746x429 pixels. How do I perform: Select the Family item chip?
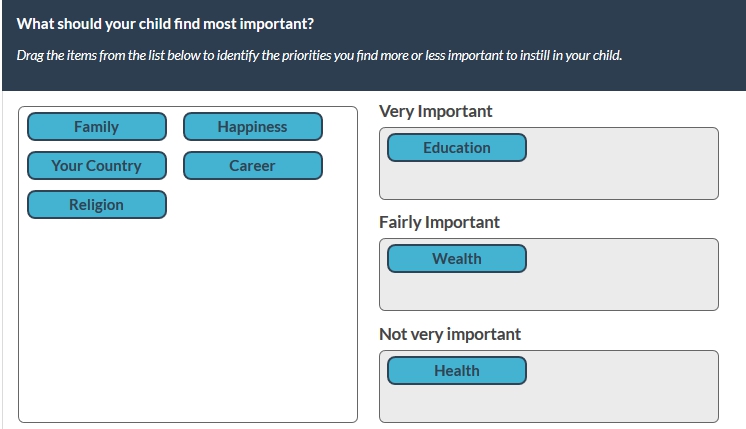(96, 127)
